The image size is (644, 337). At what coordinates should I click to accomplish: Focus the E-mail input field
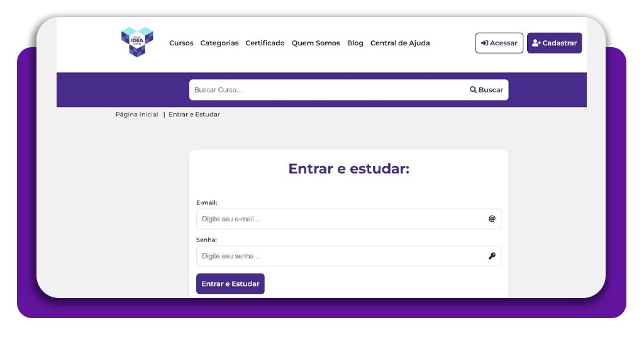(348, 219)
